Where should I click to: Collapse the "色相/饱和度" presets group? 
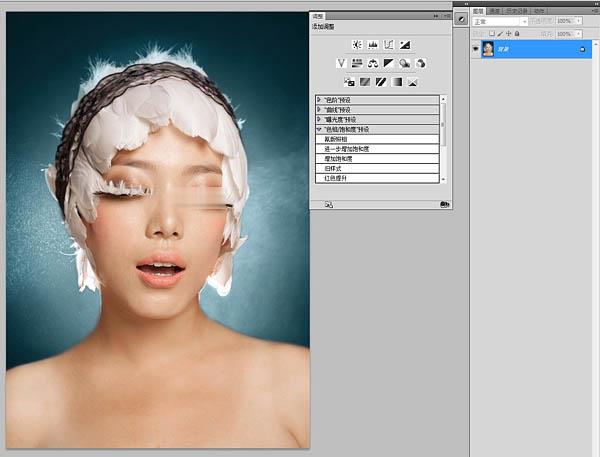pyautogui.click(x=319, y=129)
